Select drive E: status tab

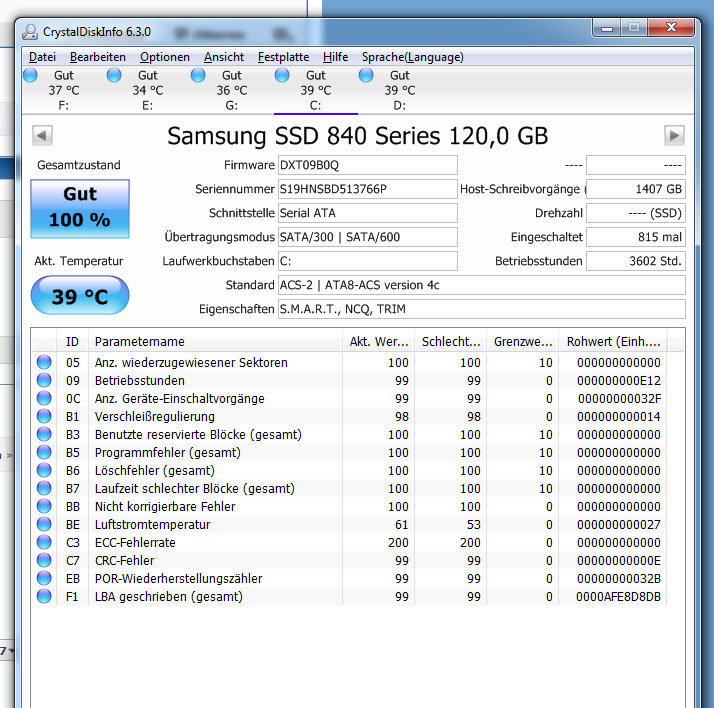tap(148, 90)
